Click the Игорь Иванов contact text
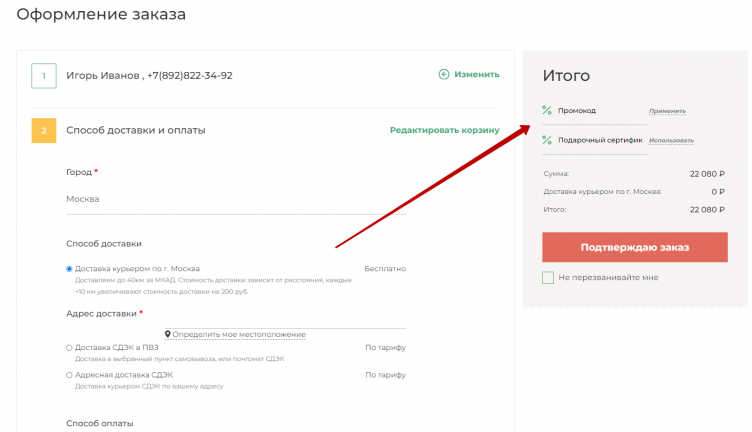The image size is (752, 432). 149,76
